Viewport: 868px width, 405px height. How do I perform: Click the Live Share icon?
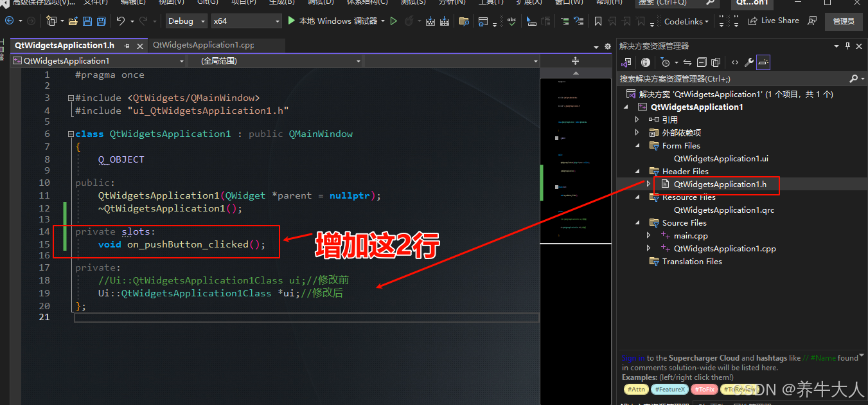[x=753, y=21]
